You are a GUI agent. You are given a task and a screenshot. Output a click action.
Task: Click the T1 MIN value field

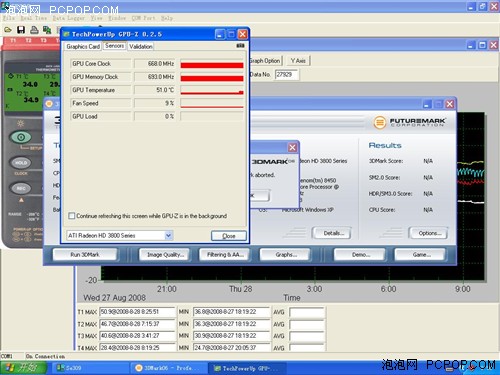pyautogui.click(x=231, y=312)
